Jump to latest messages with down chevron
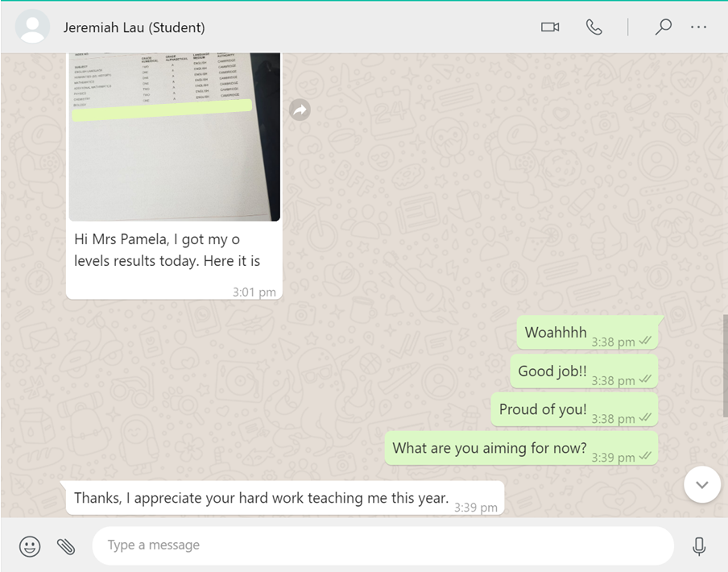 (x=701, y=484)
